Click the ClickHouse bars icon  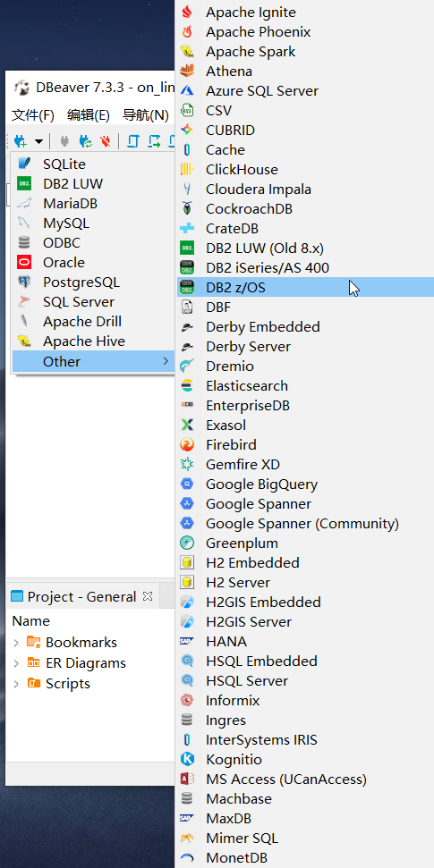tap(187, 169)
